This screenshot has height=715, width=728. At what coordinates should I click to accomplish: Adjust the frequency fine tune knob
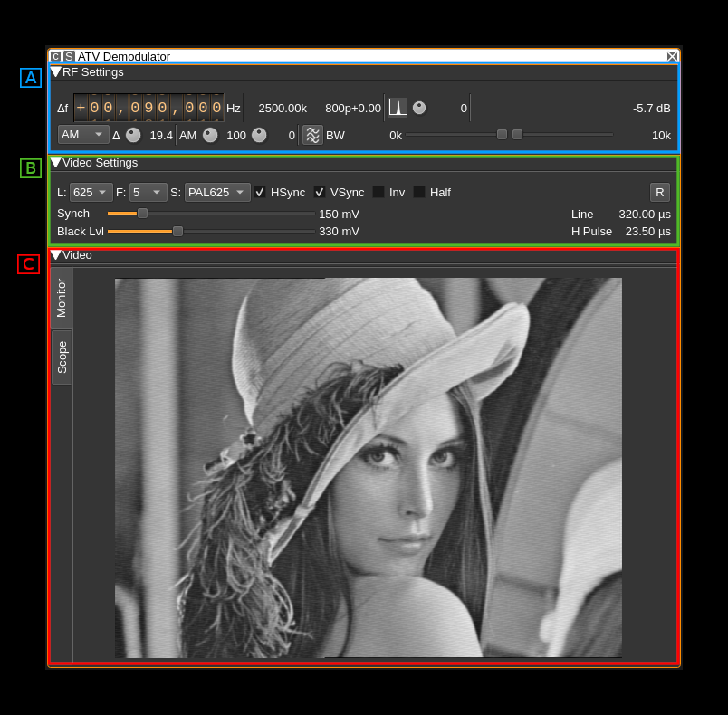[x=419, y=108]
